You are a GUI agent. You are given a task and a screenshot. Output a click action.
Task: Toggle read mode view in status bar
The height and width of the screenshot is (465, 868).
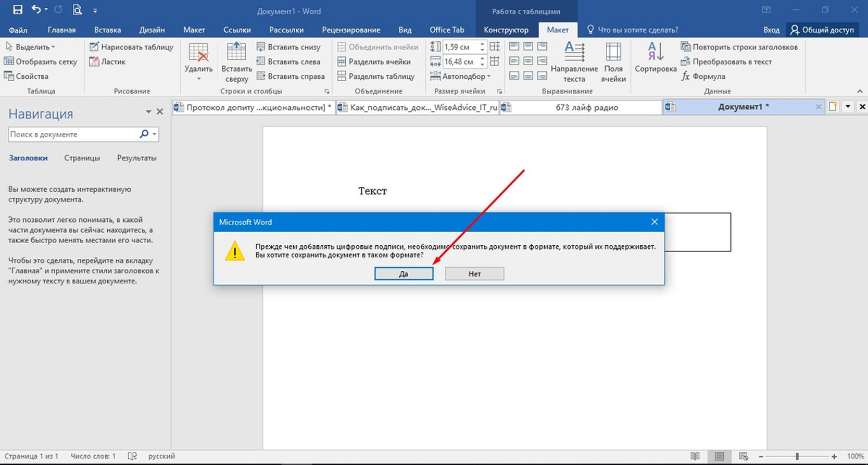click(x=695, y=456)
